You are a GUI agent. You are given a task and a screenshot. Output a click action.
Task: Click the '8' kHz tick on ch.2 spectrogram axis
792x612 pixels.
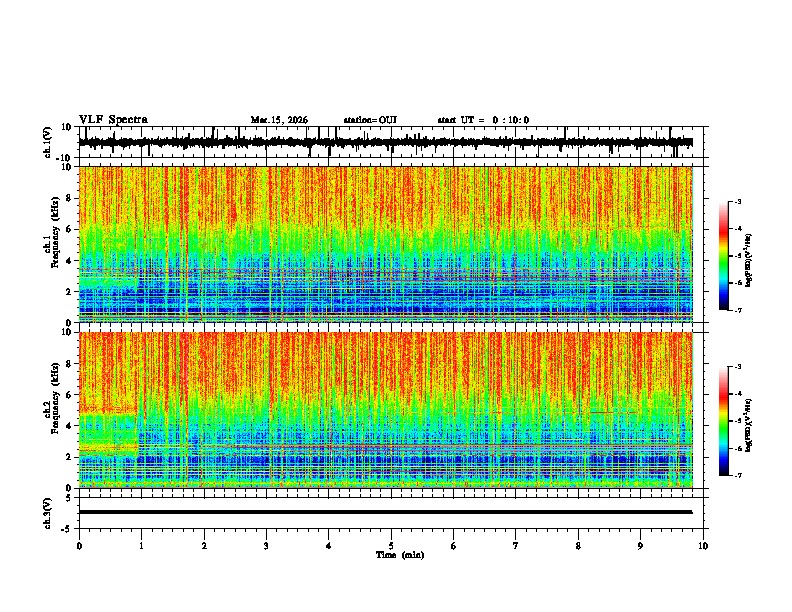coord(69,364)
